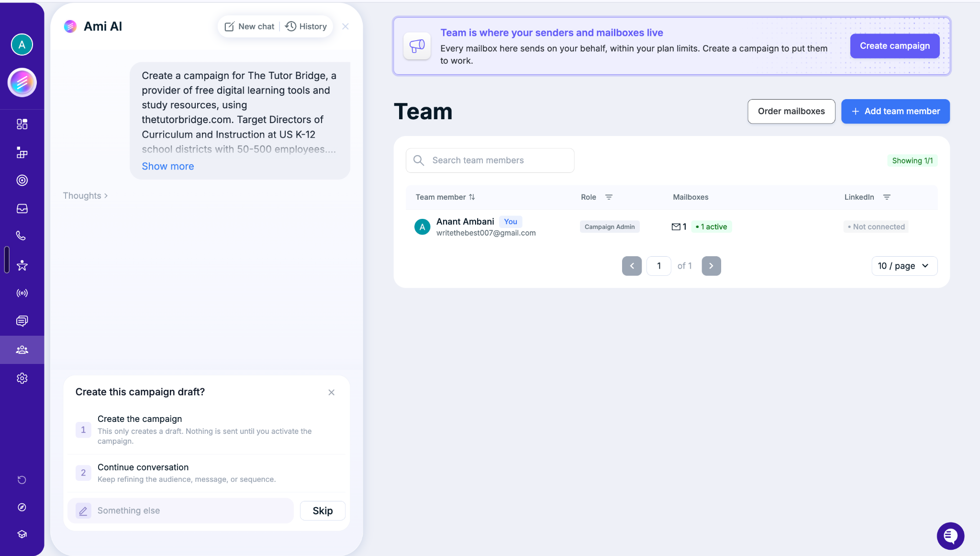
Task: Select the Team people icon in sidebar
Action: tap(22, 350)
